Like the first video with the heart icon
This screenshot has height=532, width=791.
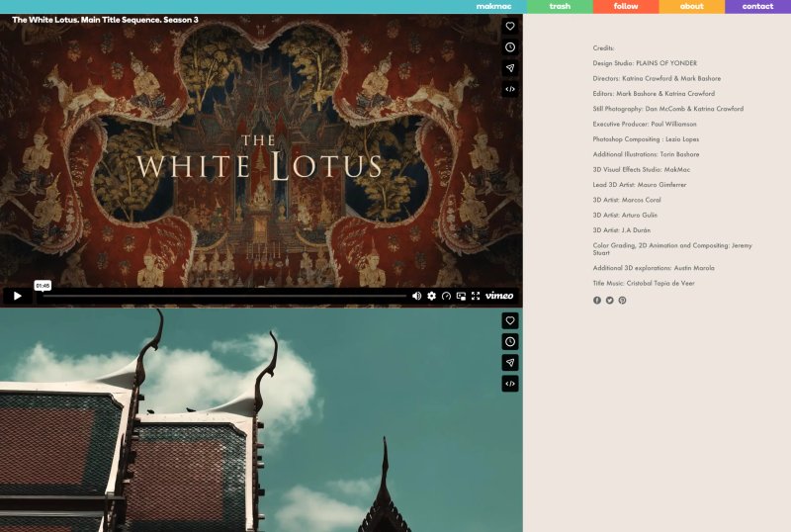pos(510,27)
